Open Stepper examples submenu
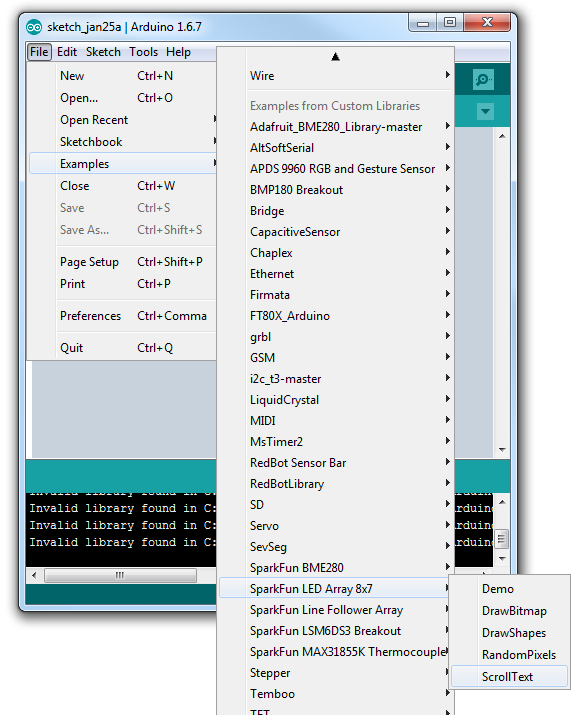Image resolution: width=581 pixels, height=715 pixels. click(x=336, y=672)
